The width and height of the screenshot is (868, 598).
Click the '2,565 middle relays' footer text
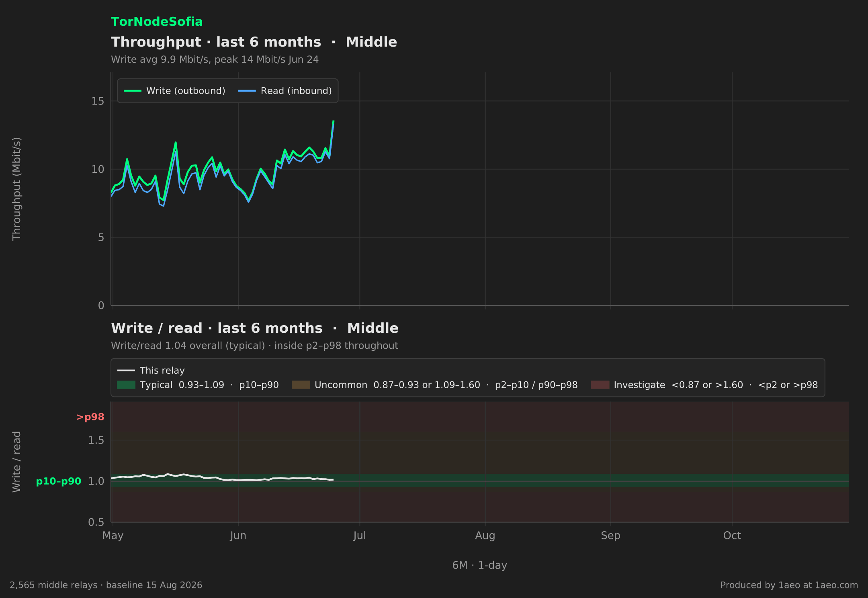coord(53,585)
